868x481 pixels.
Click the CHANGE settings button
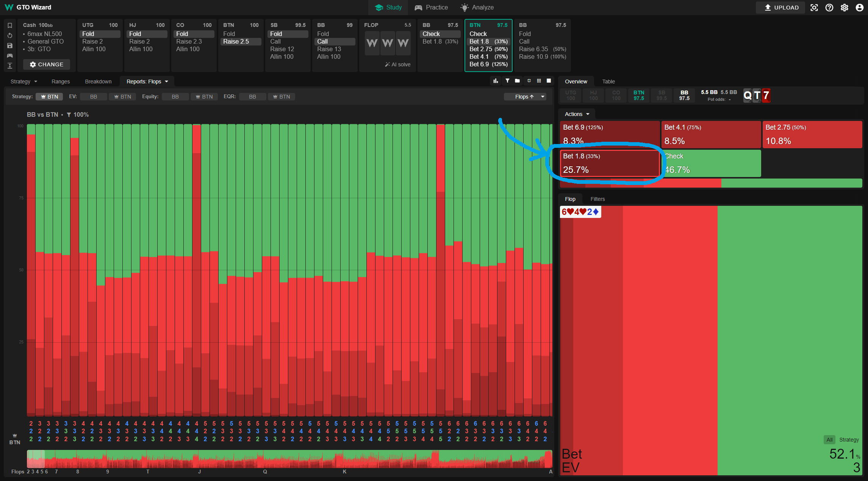(x=47, y=64)
